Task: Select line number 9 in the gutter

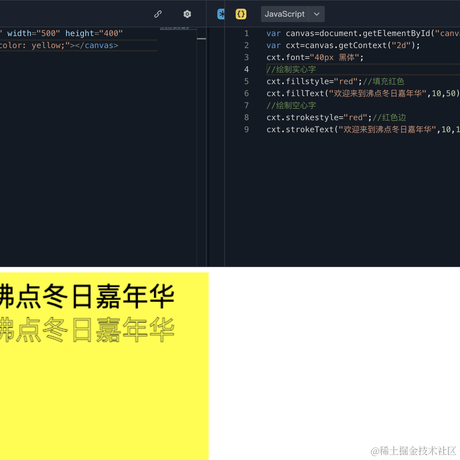Action: pyautogui.click(x=246, y=129)
